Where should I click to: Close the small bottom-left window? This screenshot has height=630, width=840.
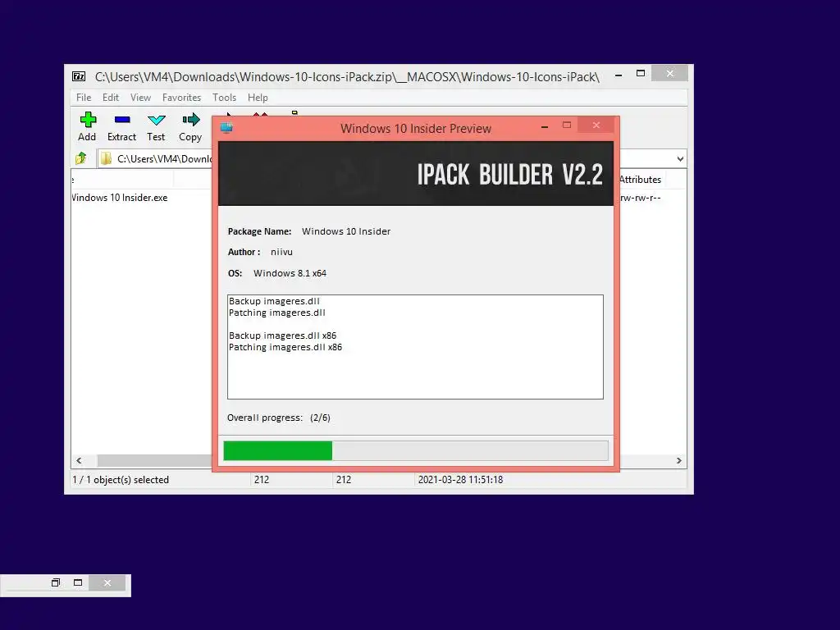tap(107, 583)
